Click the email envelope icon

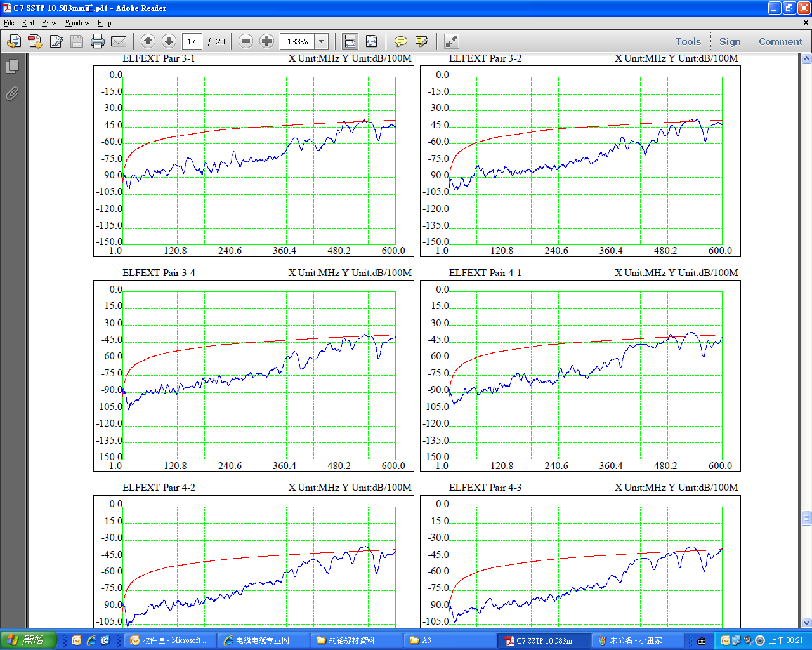(x=119, y=42)
